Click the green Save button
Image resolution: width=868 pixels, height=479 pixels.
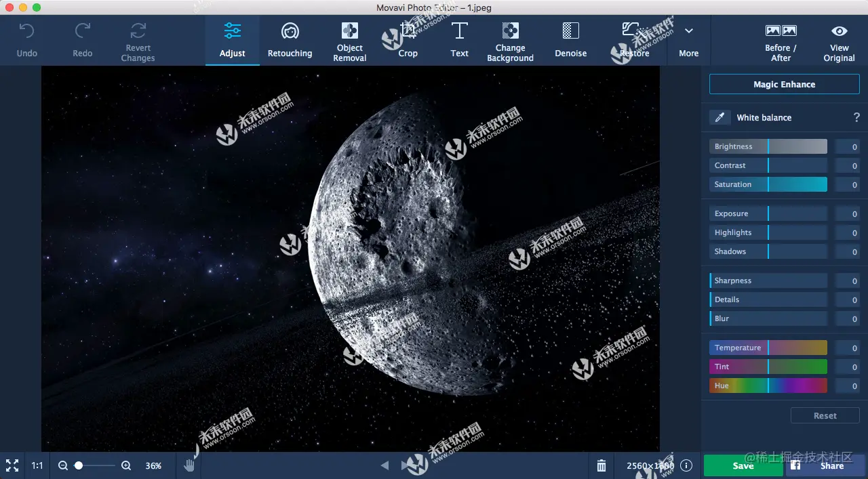click(743, 465)
